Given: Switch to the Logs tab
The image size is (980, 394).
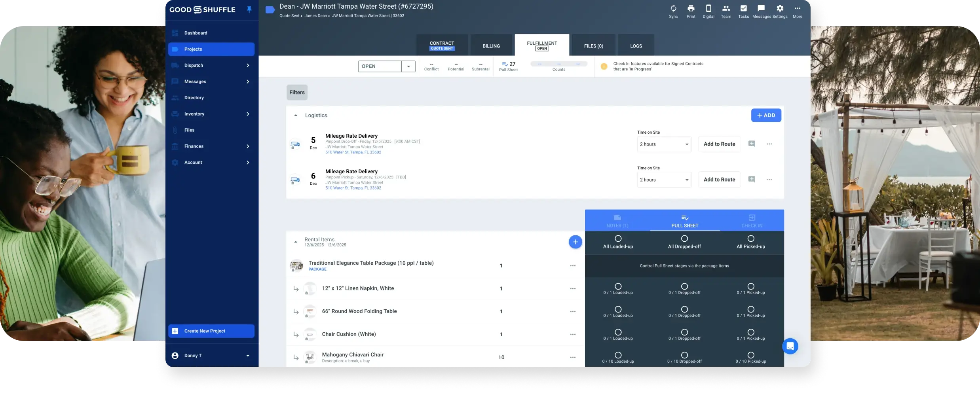Looking at the screenshot, I should (636, 46).
